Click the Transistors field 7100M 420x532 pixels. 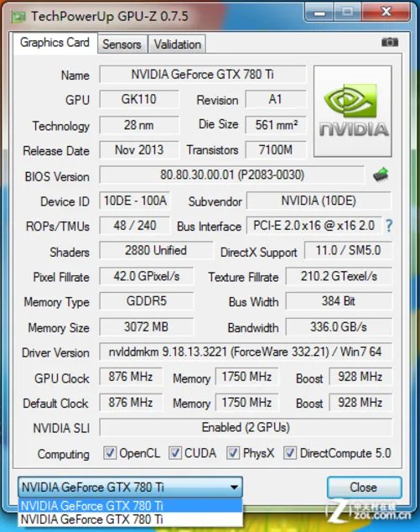tap(275, 150)
